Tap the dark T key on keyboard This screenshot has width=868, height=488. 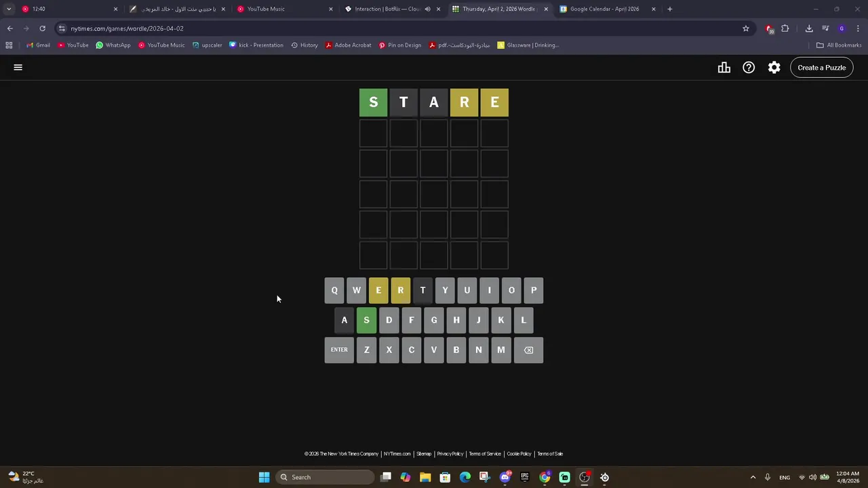[x=422, y=290]
